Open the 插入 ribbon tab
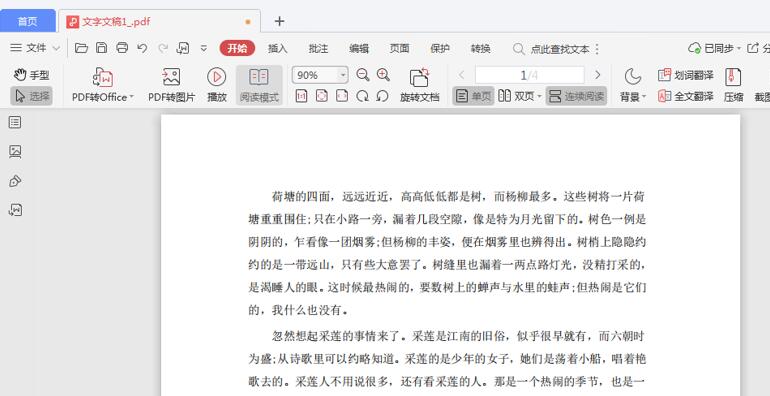This screenshot has width=770, height=396. [x=278, y=49]
